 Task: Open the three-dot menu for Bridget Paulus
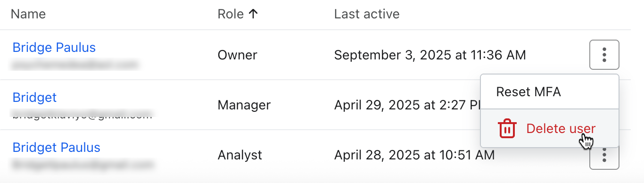604,158
